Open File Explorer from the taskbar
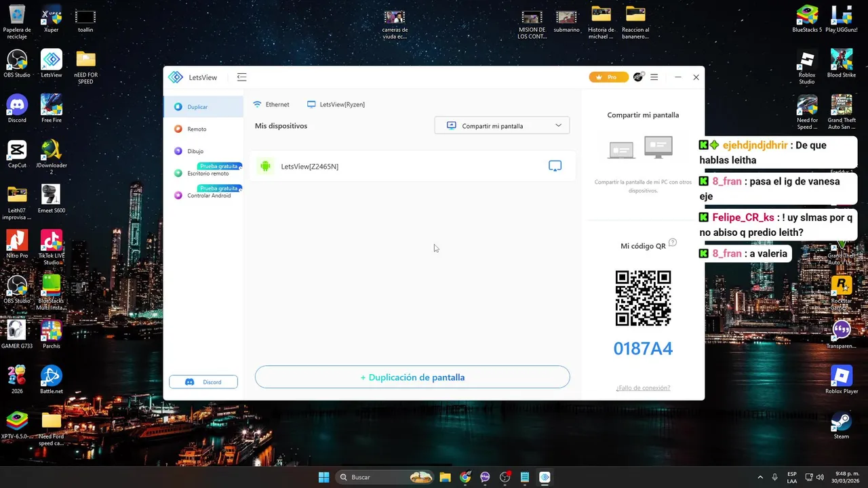Viewport: 868px width, 488px height. point(445,477)
